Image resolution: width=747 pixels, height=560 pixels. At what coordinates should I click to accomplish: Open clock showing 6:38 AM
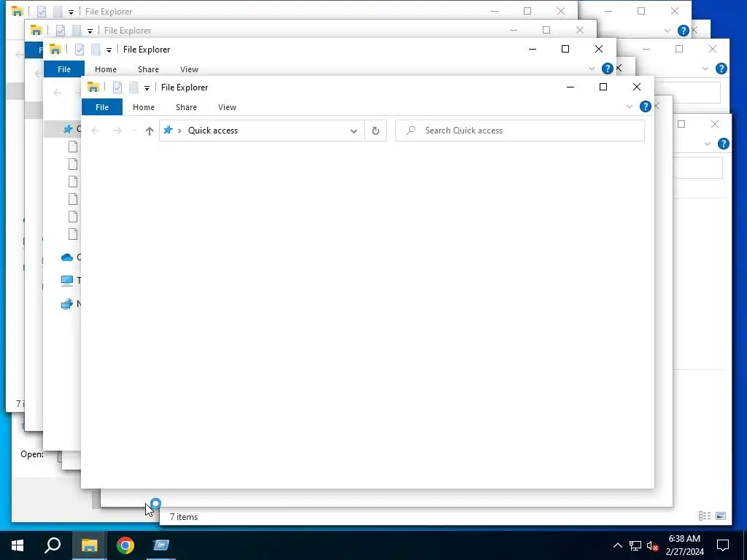tap(684, 545)
